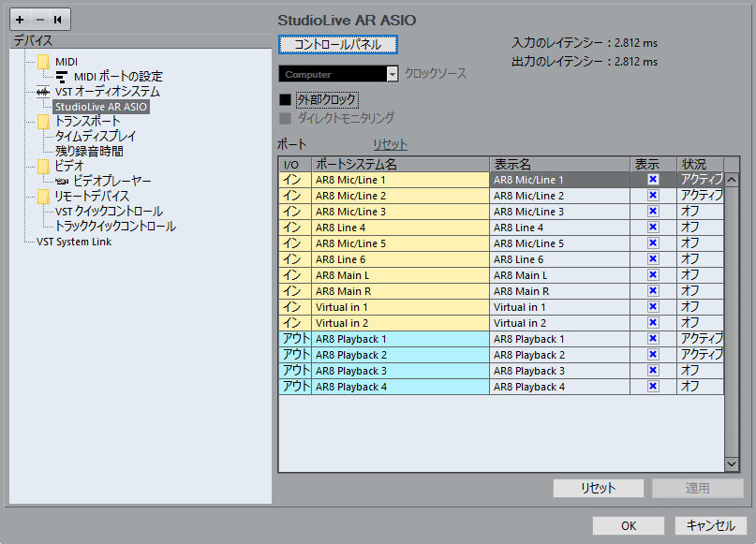This screenshot has height=544, width=756.
Task: Select 残り録音時間 tree item
Action: pyautogui.click(x=89, y=152)
